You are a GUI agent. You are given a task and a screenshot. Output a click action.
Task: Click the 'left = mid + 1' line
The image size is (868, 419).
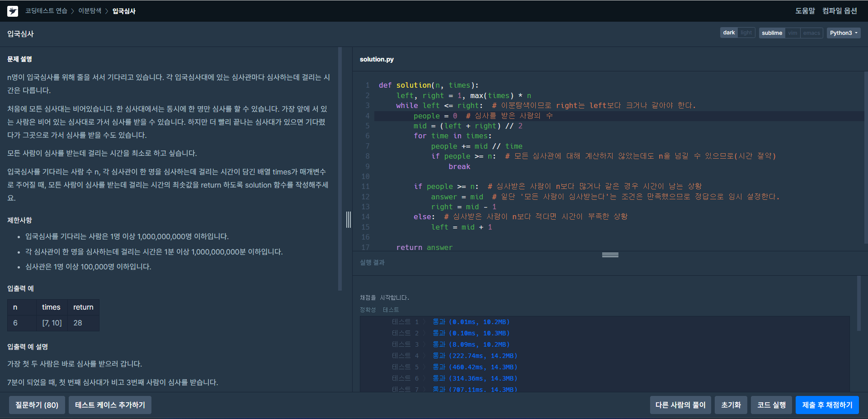461,227
